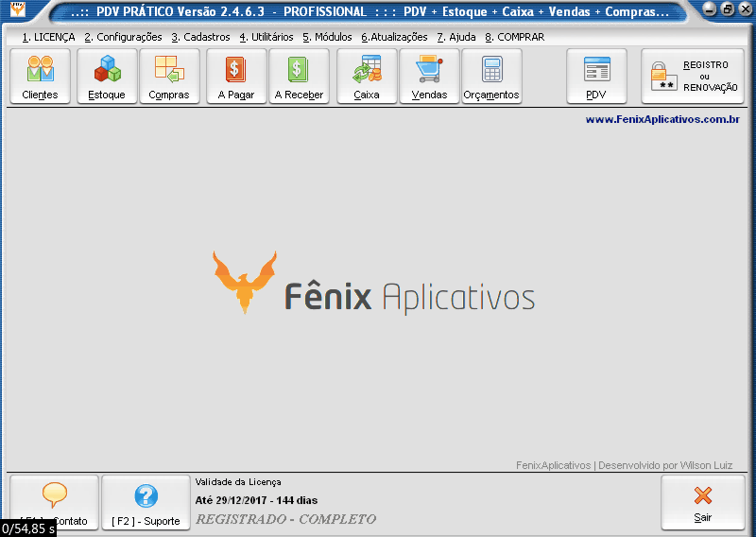Click the 'Validade da Licença' label

[x=238, y=482]
